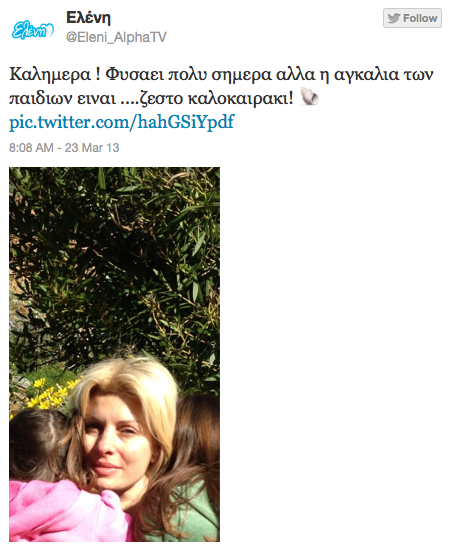Screen dimensions: 453x556
Task: Click the Twitter bird icon in Follow button
Action: (x=393, y=18)
